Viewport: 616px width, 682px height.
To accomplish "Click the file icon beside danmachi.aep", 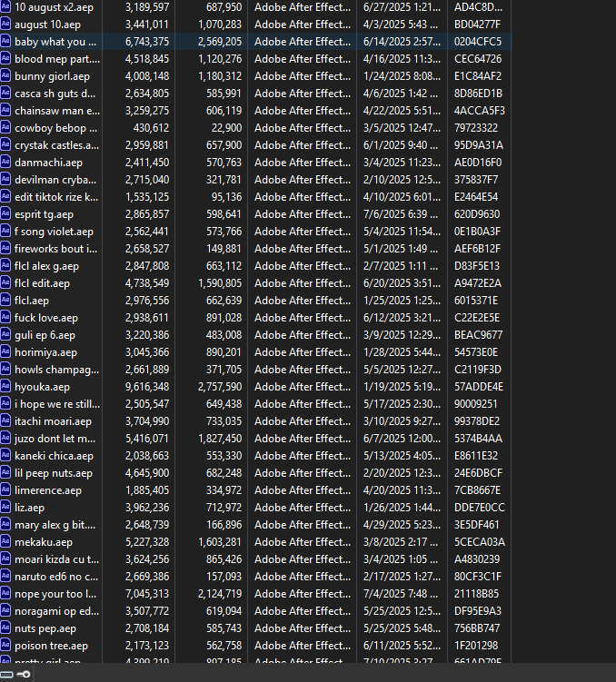I will tap(5, 162).
